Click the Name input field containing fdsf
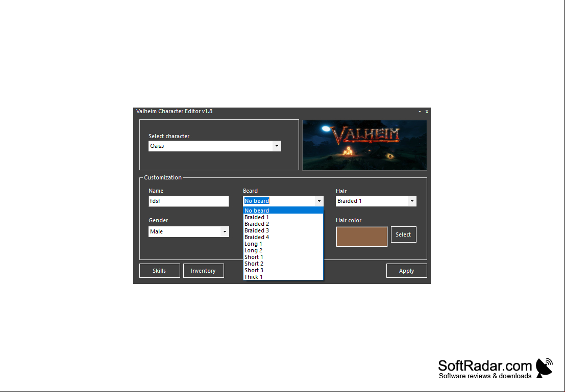565x392 pixels. point(188,201)
